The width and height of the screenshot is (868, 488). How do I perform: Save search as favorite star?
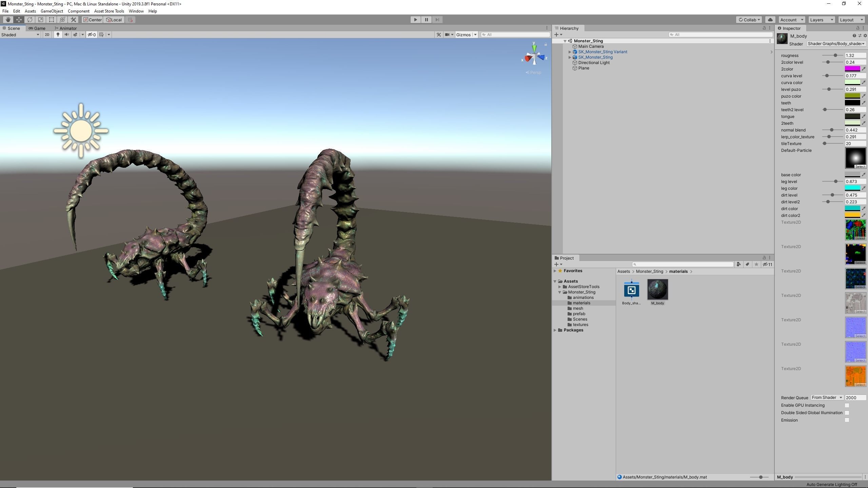pos(756,264)
